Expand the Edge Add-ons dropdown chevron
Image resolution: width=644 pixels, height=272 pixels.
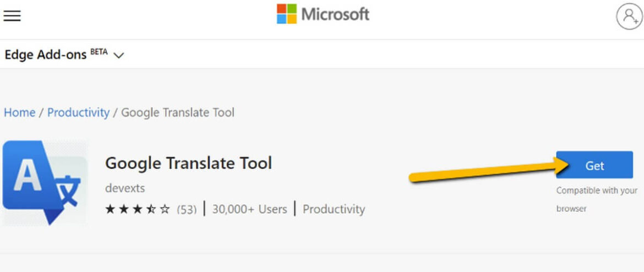point(119,55)
